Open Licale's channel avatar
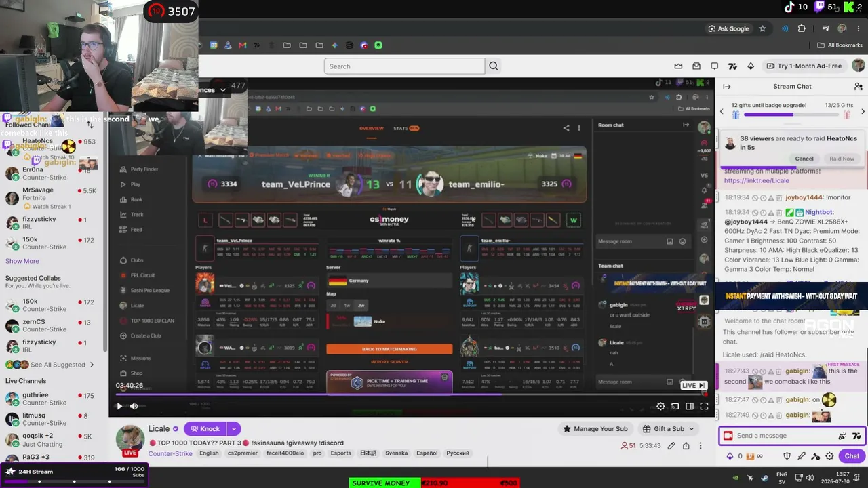The height and width of the screenshot is (488, 868). point(130,439)
